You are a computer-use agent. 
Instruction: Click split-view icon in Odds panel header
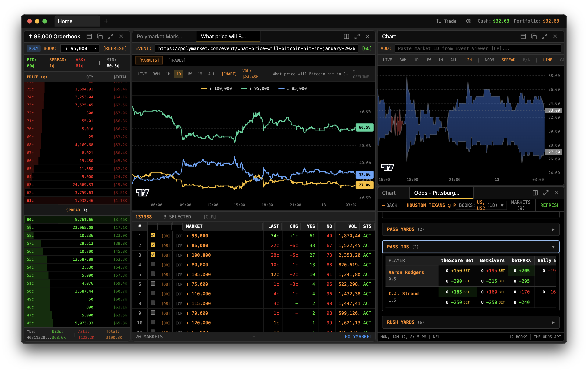[535, 193]
